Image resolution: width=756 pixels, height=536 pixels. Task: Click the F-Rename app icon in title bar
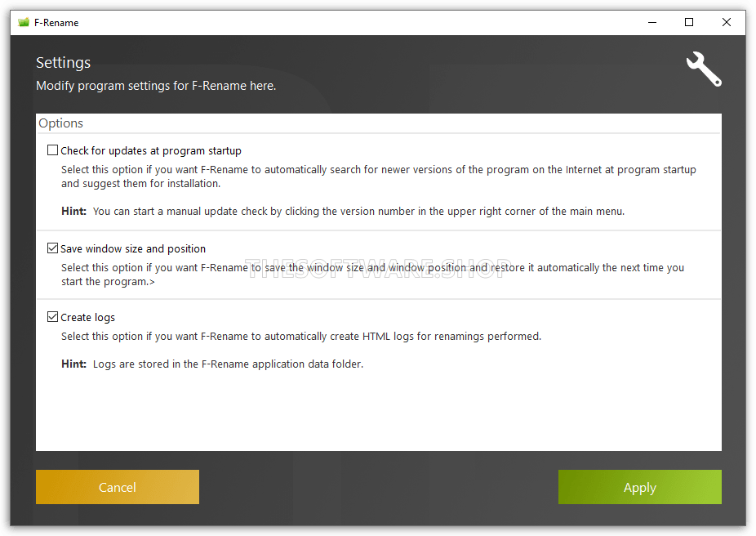pyautogui.click(x=24, y=22)
